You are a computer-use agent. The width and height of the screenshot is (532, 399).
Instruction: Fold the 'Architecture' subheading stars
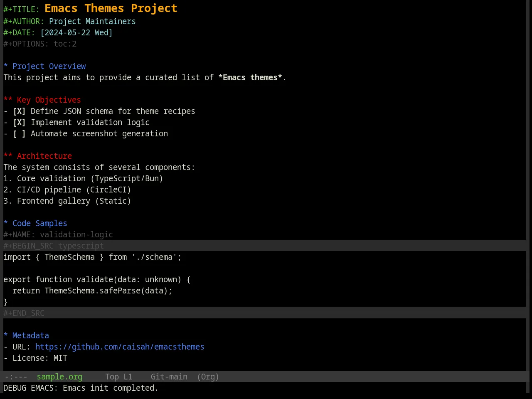[8, 156]
